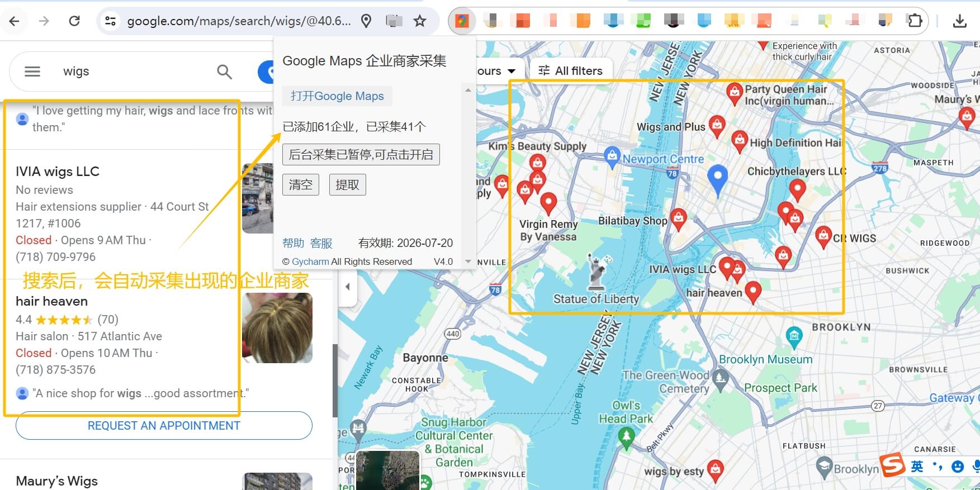Open browser downloads
Viewport: 980px width, 490px height.
[x=959, y=21]
